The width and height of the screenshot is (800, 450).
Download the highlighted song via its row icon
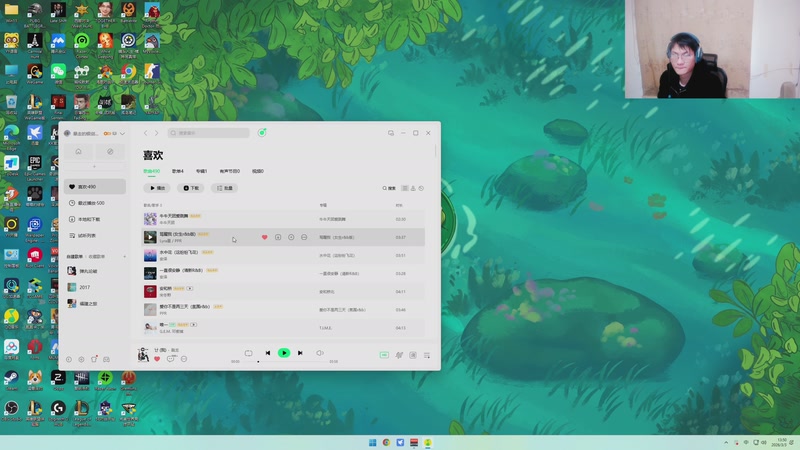click(278, 237)
